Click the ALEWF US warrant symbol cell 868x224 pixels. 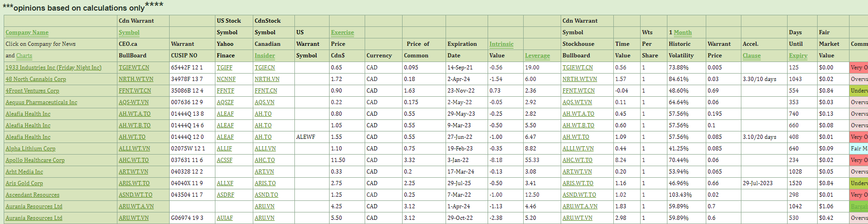point(306,137)
